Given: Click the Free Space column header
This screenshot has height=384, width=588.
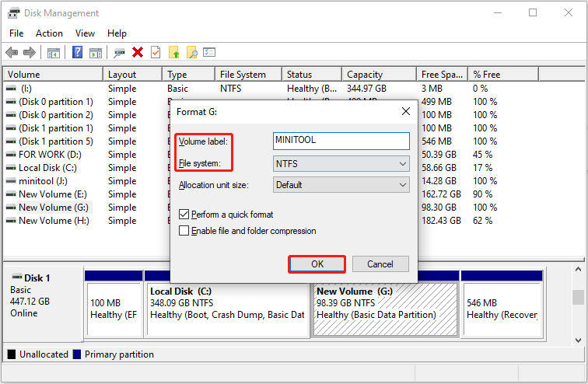Looking at the screenshot, I should [442, 75].
